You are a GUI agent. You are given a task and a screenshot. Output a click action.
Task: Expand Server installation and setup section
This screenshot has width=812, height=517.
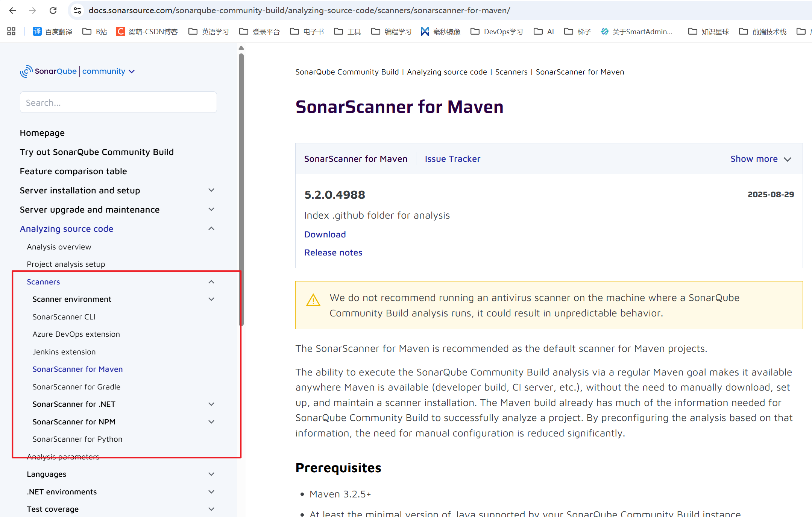tap(211, 190)
